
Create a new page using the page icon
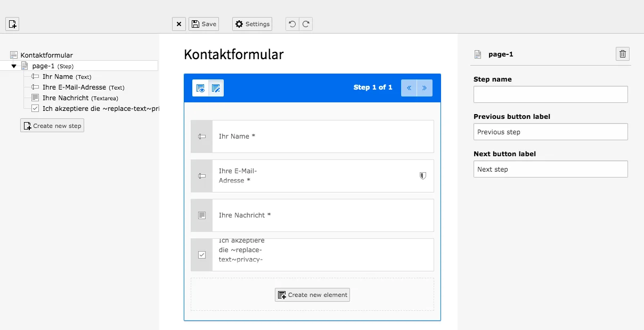12,23
